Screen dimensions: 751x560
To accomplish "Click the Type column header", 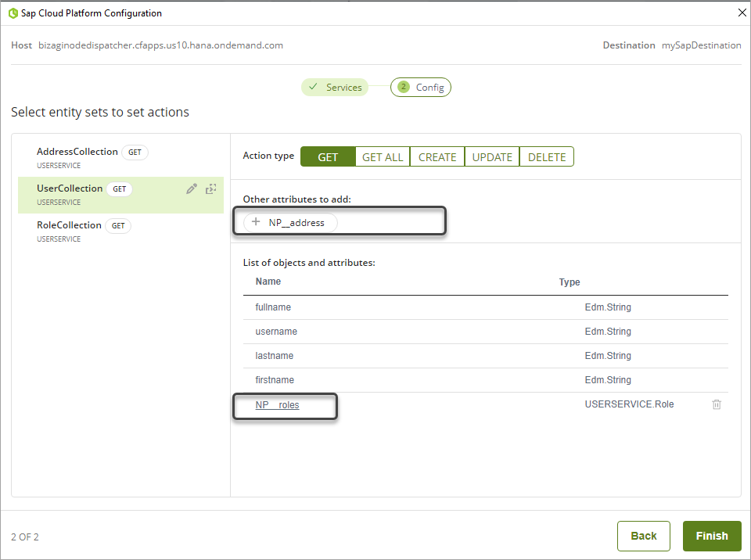I will [570, 282].
